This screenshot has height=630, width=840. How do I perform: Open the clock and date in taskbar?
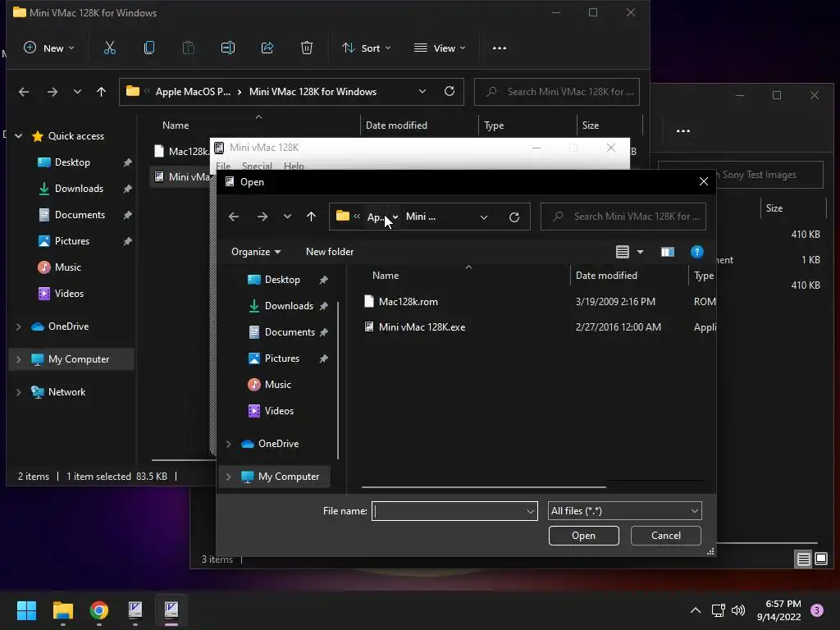(779, 610)
